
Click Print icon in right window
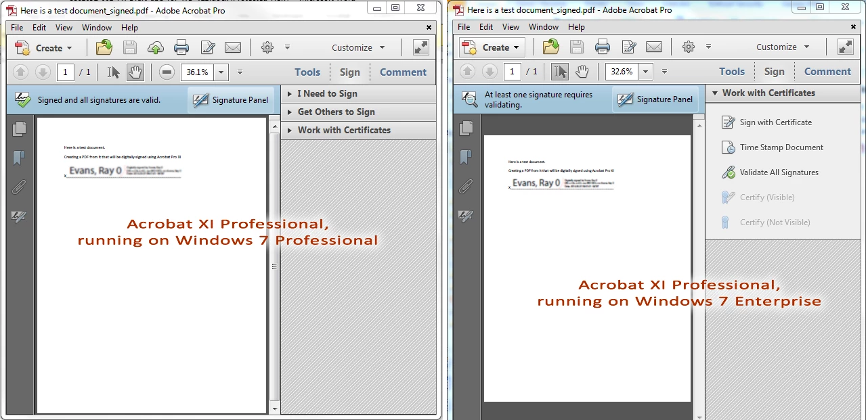click(603, 47)
